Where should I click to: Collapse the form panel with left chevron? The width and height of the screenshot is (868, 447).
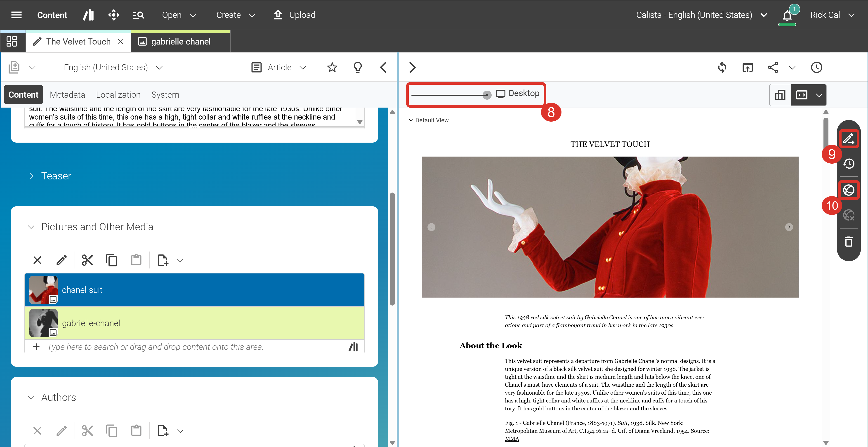point(383,67)
